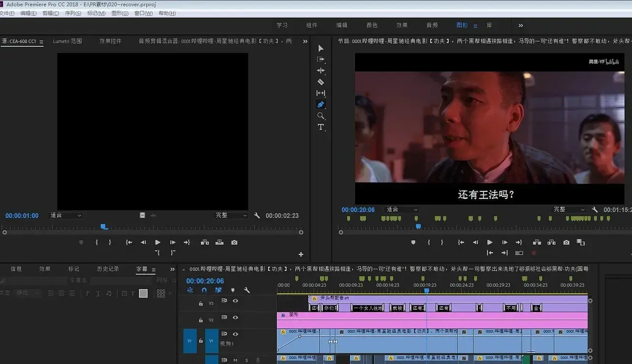Screen dimensions: 632x364
Task: Pick the Razor tool
Action: click(x=321, y=81)
